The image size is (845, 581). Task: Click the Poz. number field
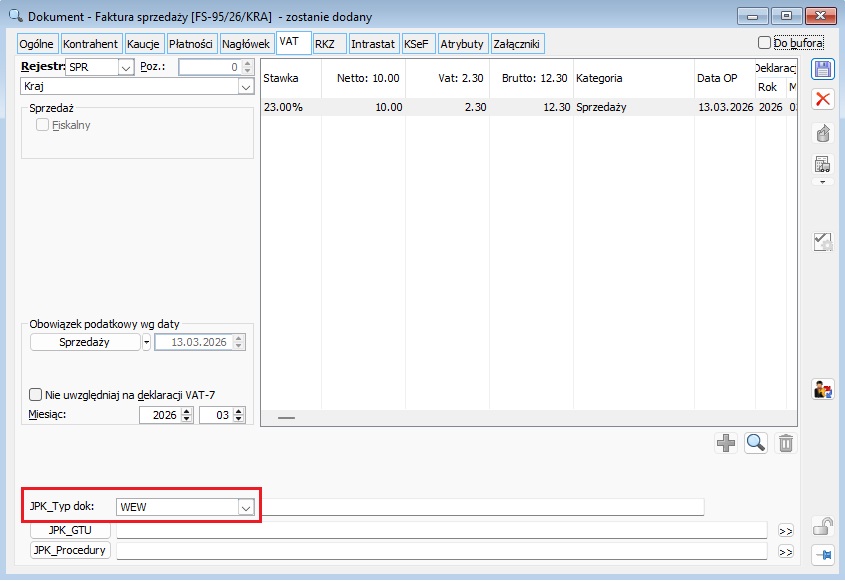pos(211,67)
